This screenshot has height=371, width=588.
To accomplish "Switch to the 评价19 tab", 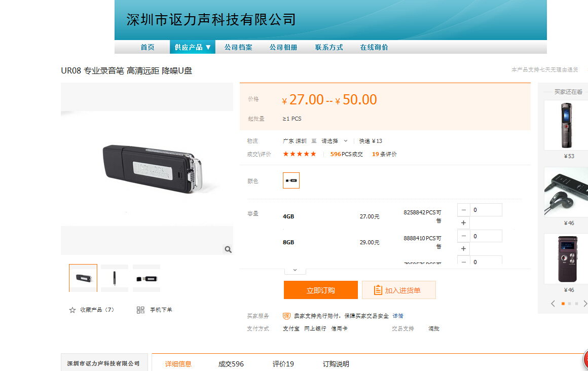I will tap(283, 364).
